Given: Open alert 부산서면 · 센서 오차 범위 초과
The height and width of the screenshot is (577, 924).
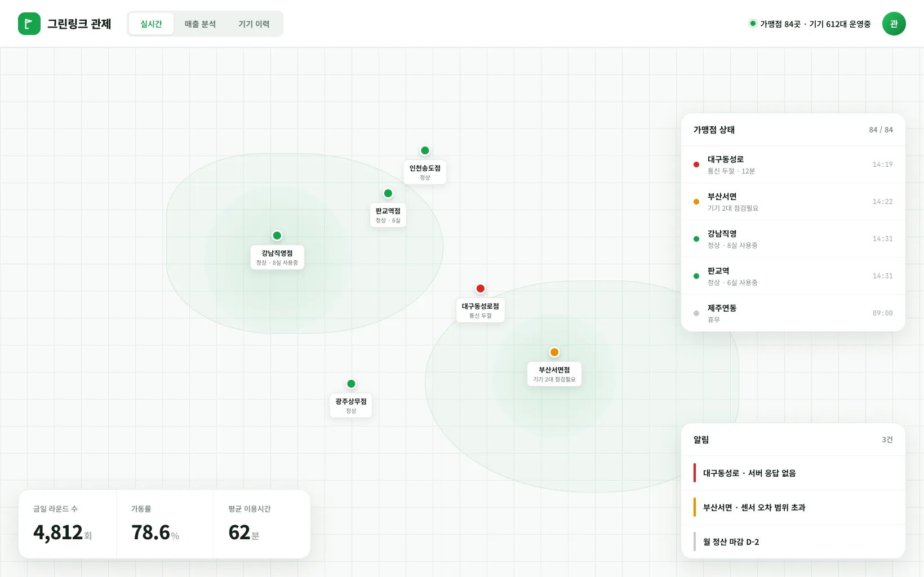Looking at the screenshot, I should pyautogui.click(x=793, y=507).
